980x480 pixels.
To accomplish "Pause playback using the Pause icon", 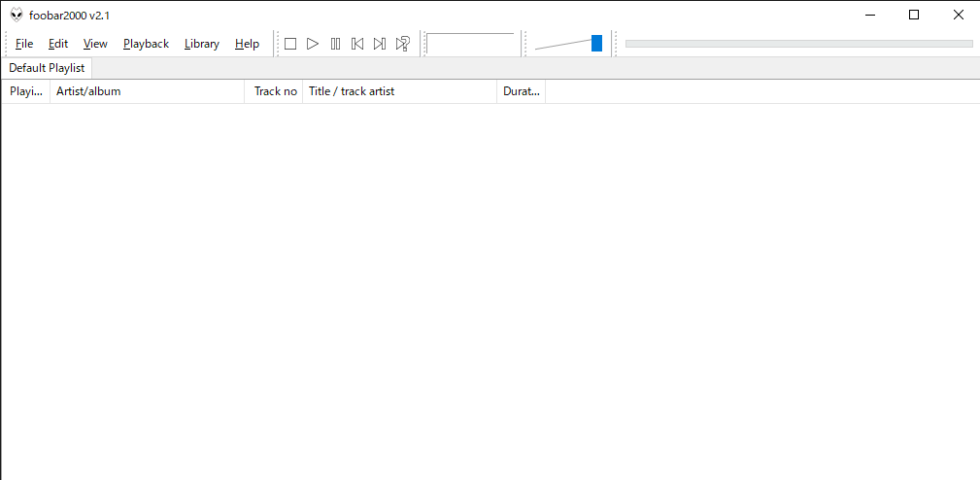I will click(336, 44).
